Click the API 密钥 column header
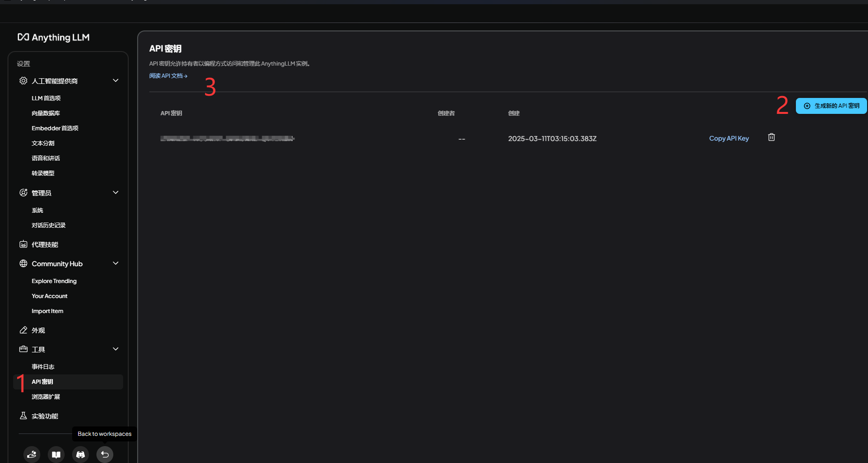868x463 pixels. 171,113
